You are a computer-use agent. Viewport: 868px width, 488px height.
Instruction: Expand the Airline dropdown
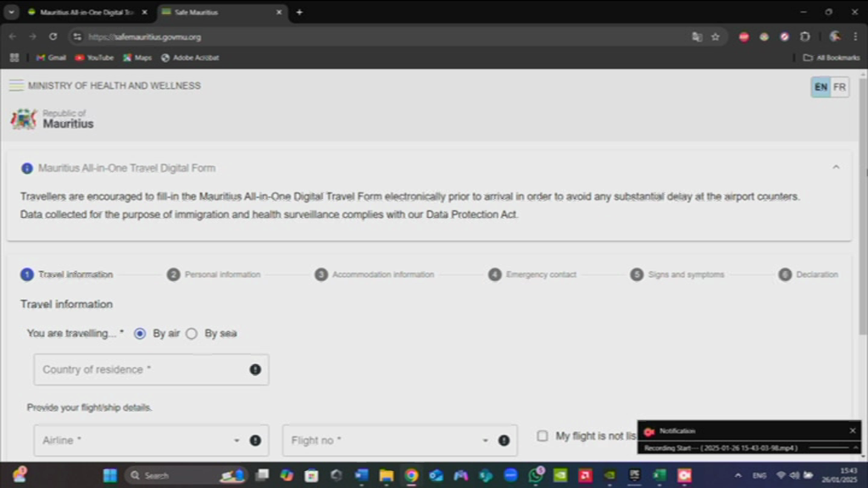(236, 441)
